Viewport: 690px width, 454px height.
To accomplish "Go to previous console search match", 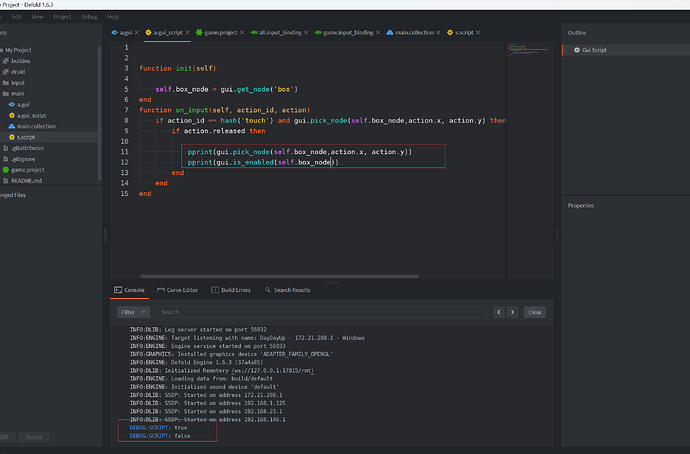I will (501, 312).
